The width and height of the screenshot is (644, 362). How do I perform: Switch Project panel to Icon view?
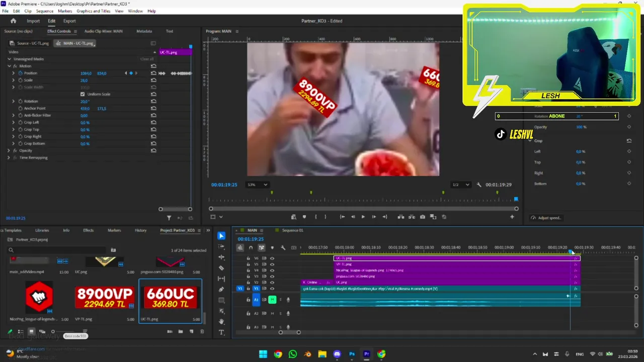31,331
